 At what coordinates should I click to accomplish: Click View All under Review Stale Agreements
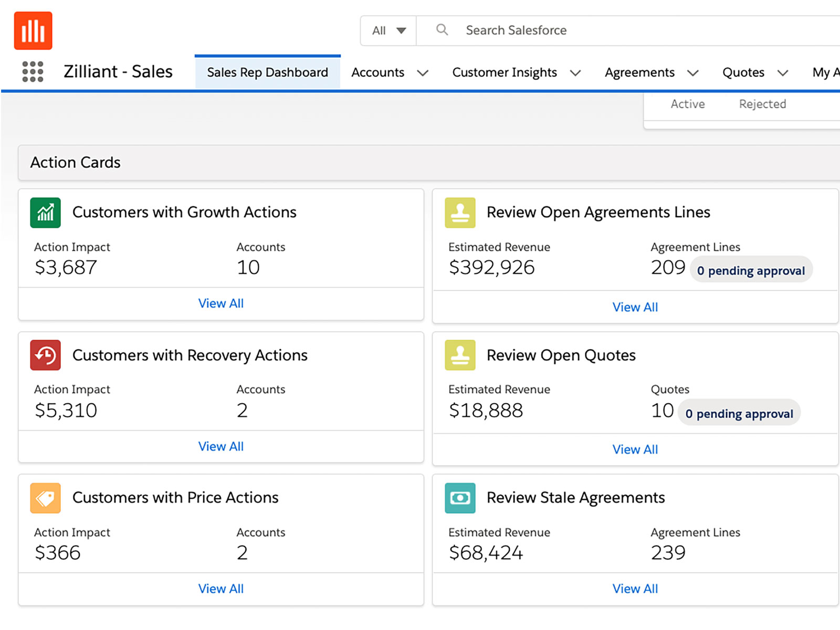(635, 589)
